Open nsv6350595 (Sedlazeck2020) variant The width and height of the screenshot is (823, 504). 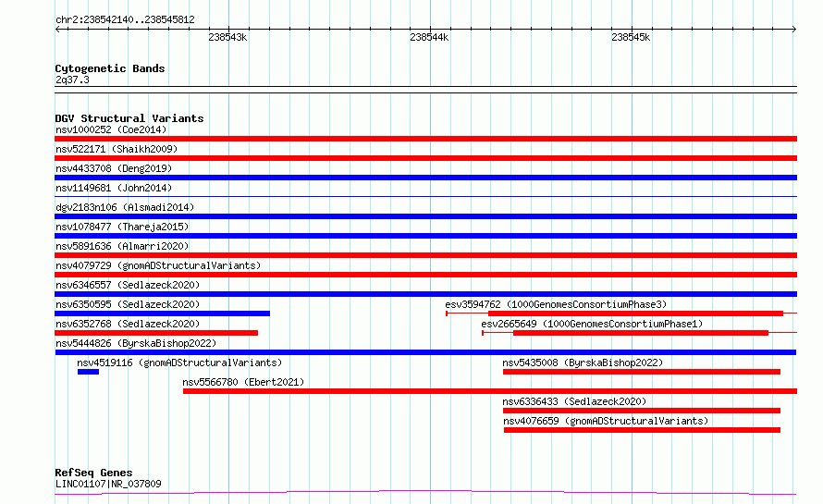[128, 304]
